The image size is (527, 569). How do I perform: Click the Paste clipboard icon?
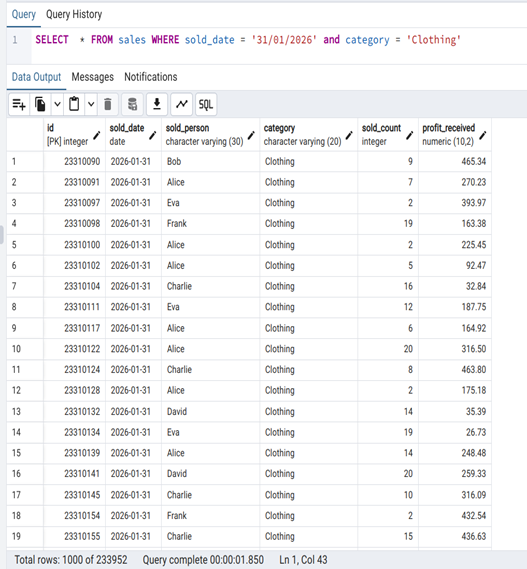[74, 105]
